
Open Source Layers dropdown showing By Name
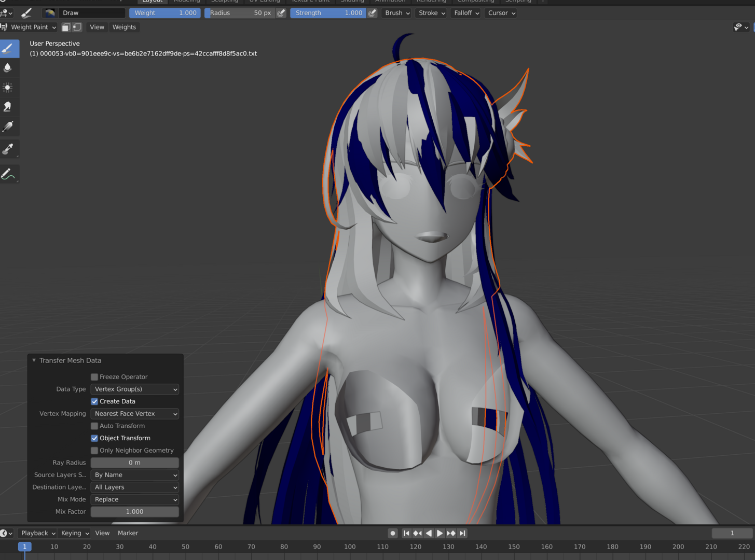tap(135, 475)
